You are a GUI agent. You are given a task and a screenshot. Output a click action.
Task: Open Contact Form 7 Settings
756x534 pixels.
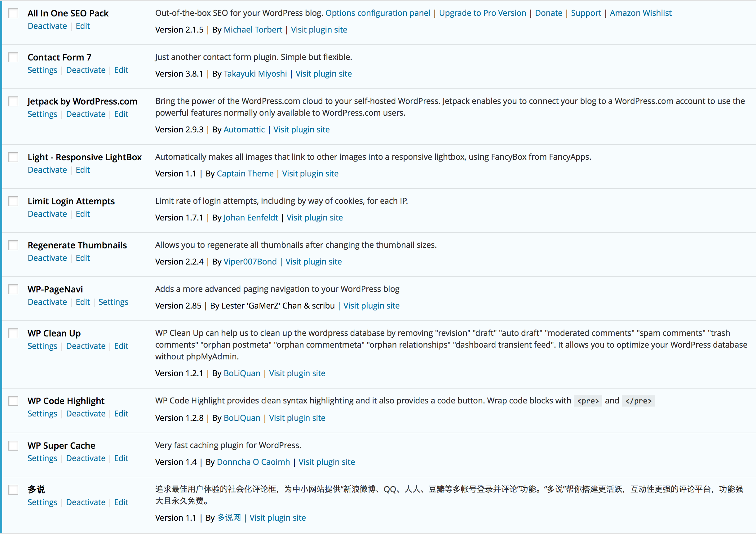tap(42, 70)
